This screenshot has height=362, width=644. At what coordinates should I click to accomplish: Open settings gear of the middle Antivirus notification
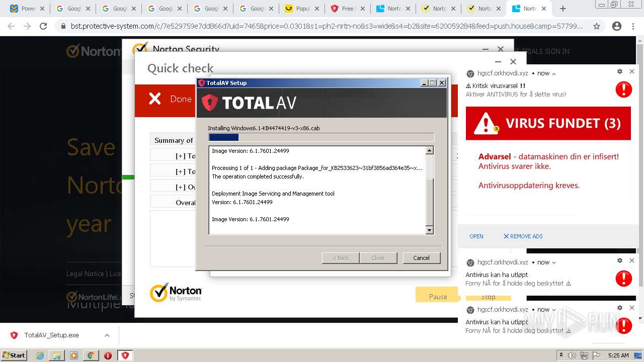(x=620, y=260)
